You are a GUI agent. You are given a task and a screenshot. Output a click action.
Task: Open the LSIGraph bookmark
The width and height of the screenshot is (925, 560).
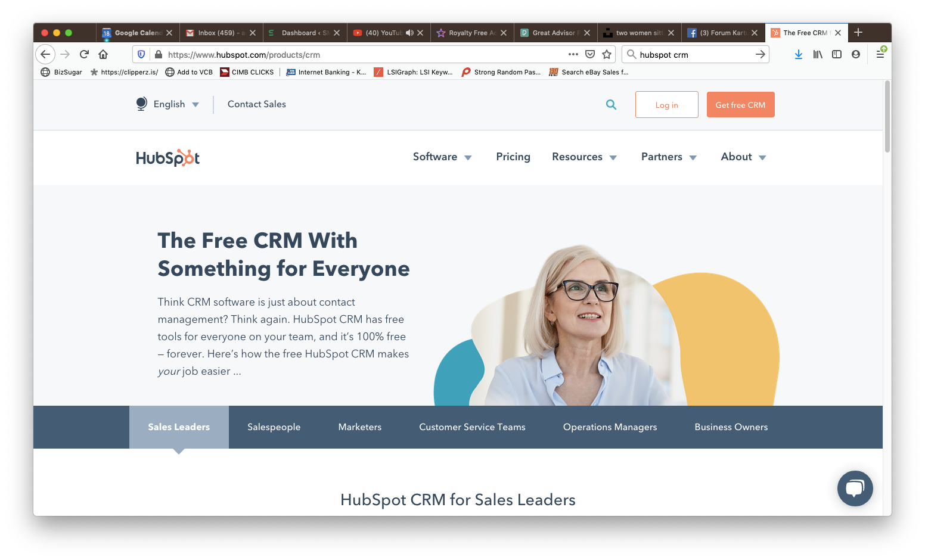[x=413, y=72]
